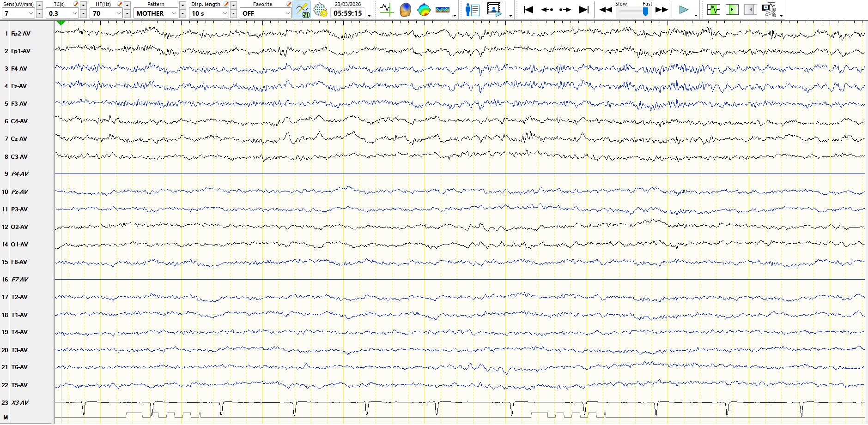Toggle the 50 Hz notch filter icon

[x=302, y=9]
